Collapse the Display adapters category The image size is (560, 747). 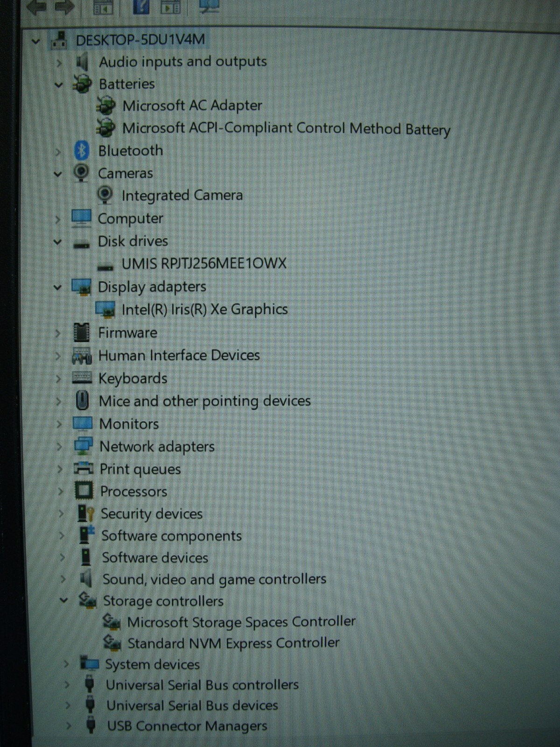coord(57,287)
